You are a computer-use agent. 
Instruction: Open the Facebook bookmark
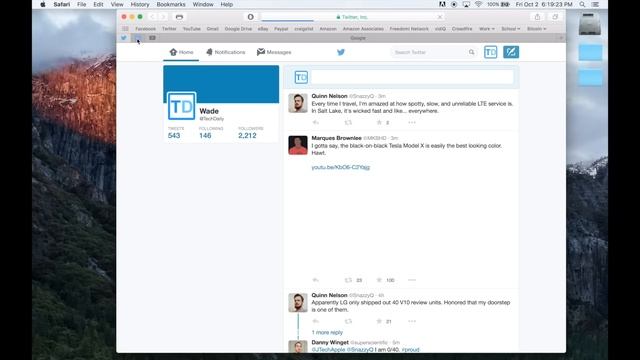click(145, 29)
